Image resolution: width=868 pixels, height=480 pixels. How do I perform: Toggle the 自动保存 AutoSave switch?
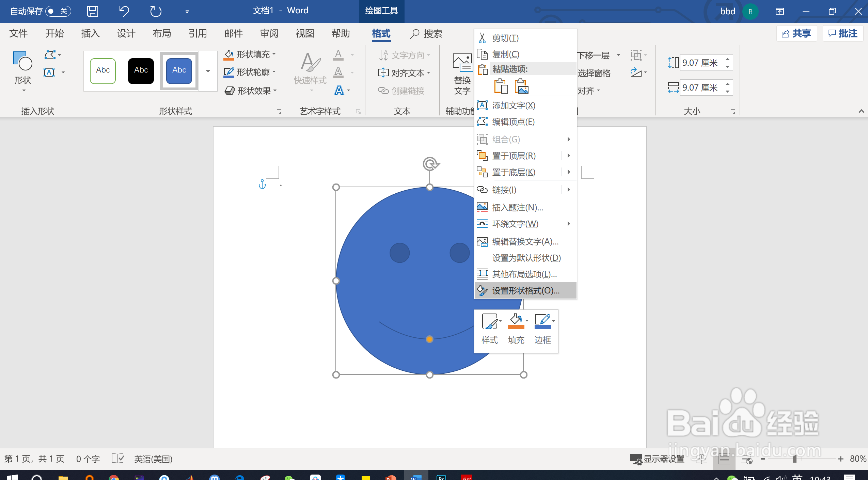(58, 11)
